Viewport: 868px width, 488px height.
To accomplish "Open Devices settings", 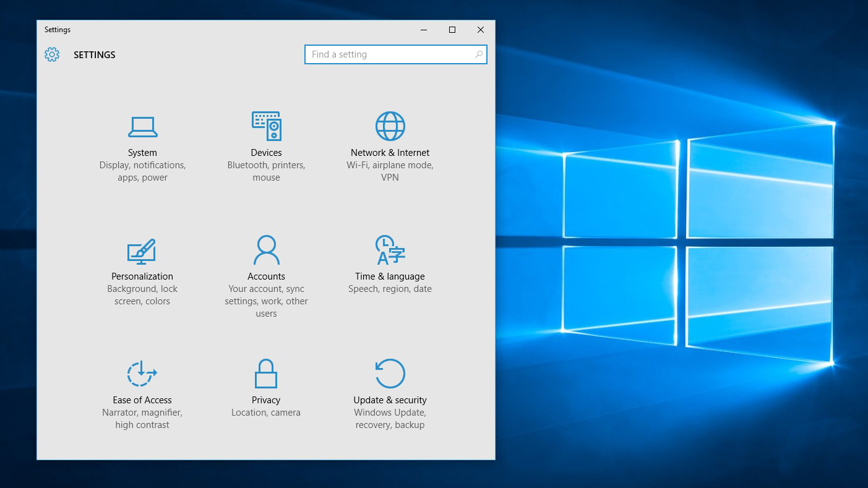I will pyautogui.click(x=266, y=136).
